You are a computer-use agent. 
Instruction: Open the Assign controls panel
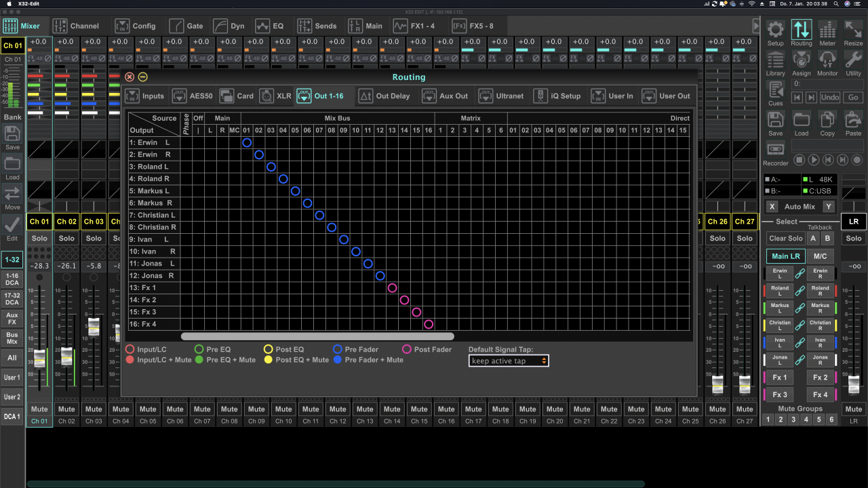[x=801, y=63]
